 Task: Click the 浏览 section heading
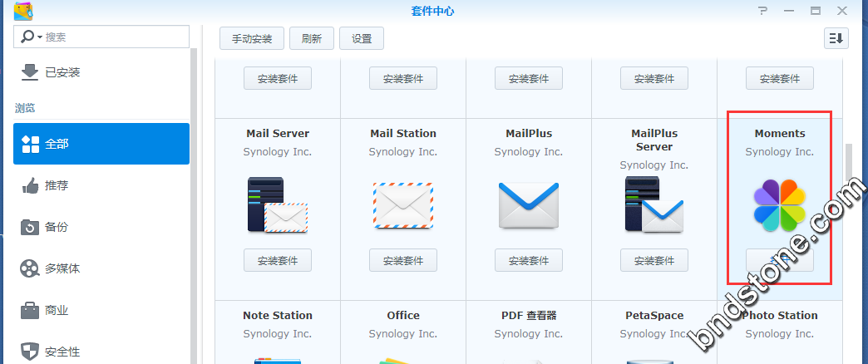(25, 108)
